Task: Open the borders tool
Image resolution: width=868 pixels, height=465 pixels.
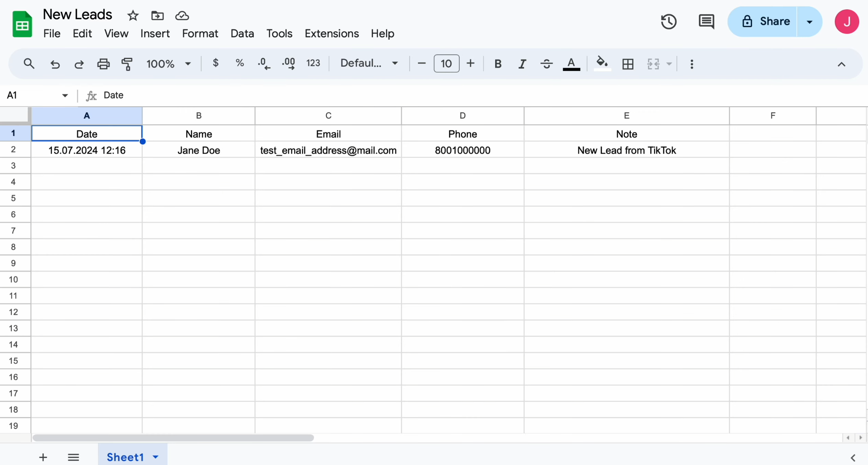Action: click(x=628, y=64)
